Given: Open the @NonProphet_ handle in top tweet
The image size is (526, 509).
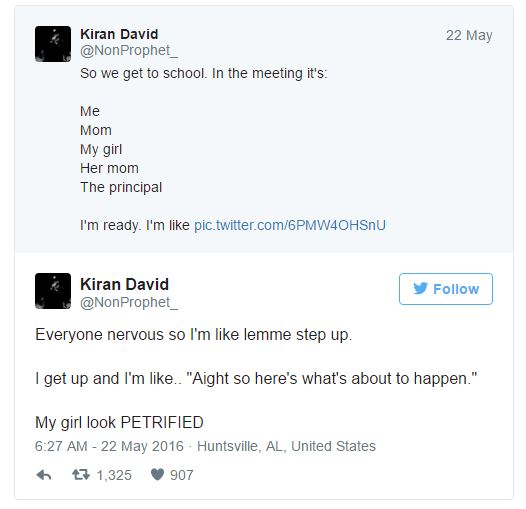Looking at the screenshot, I should pyautogui.click(x=129, y=51).
